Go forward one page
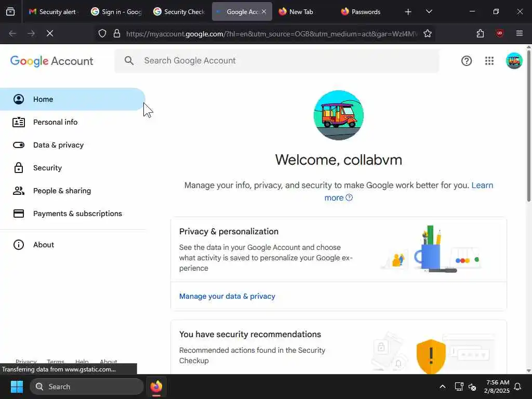532x399 pixels. tap(31, 33)
